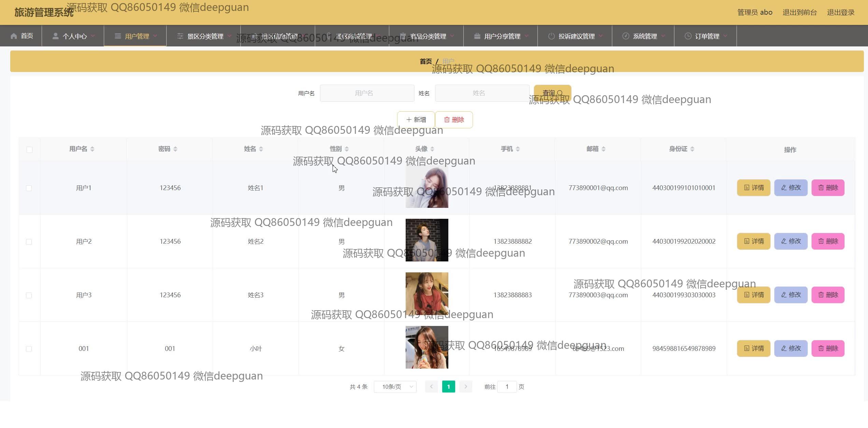Check the checkbox for 用户1
868x428 pixels.
tap(29, 188)
